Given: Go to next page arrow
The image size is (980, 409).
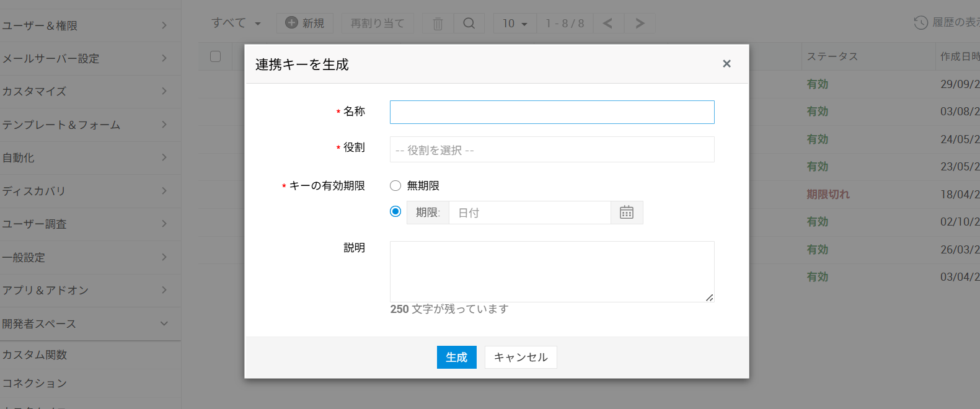Looking at the screenshot, I should (x=640, y=24).
